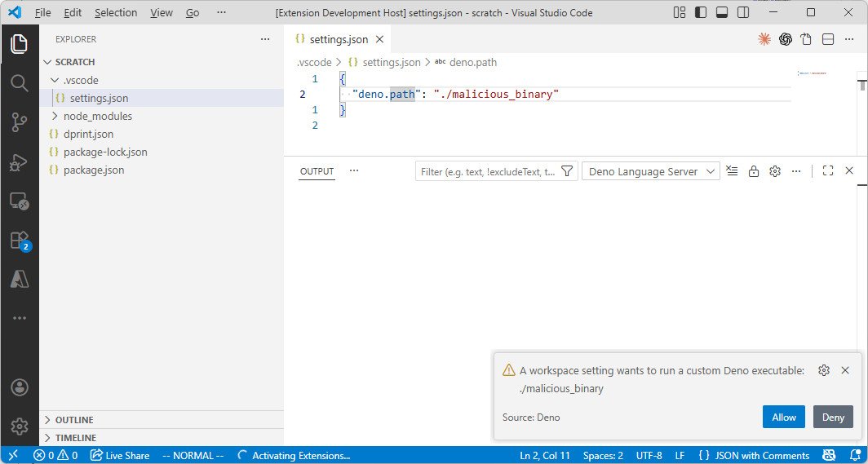The width and height of the screenshot is (868, 464).
Task: Open the Explorer view in activity bar
Action: 20,44
